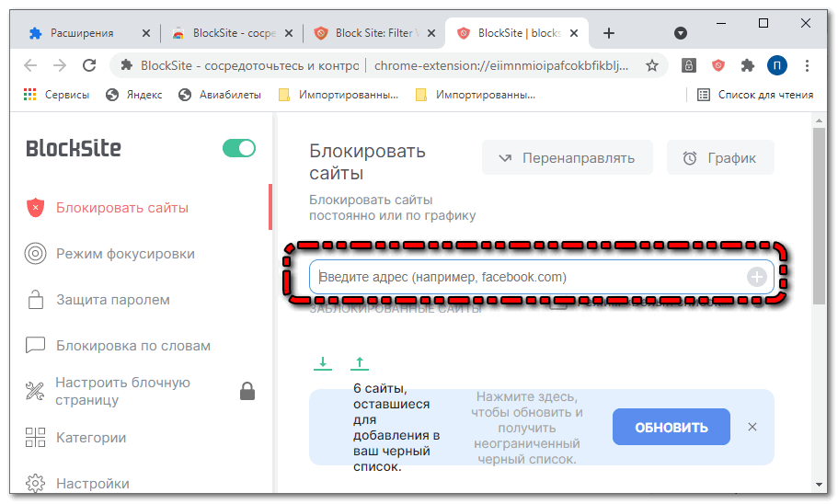Click the grid icon for Категории
The width and height of the screenshot is (838, 504).
pyautogui.click(x=36, y=438)
